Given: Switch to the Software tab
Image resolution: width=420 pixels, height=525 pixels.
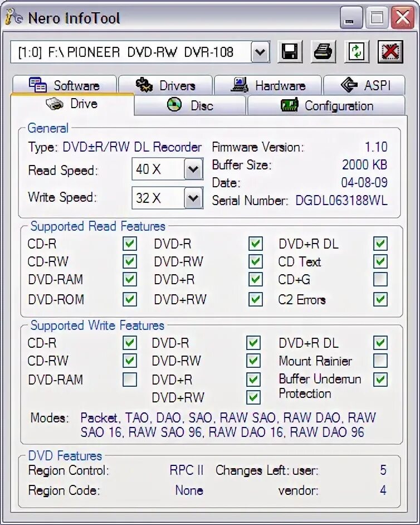Looking at the screenshot, I should click(65, 85).
